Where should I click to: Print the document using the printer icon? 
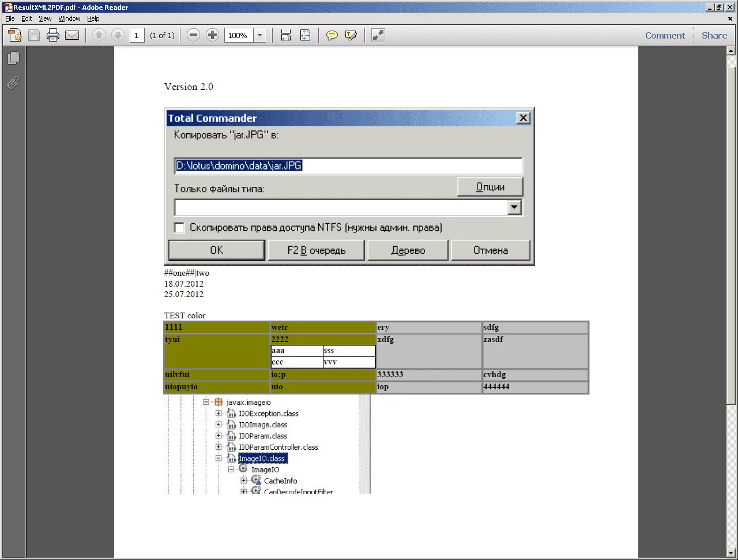(53, 35)
